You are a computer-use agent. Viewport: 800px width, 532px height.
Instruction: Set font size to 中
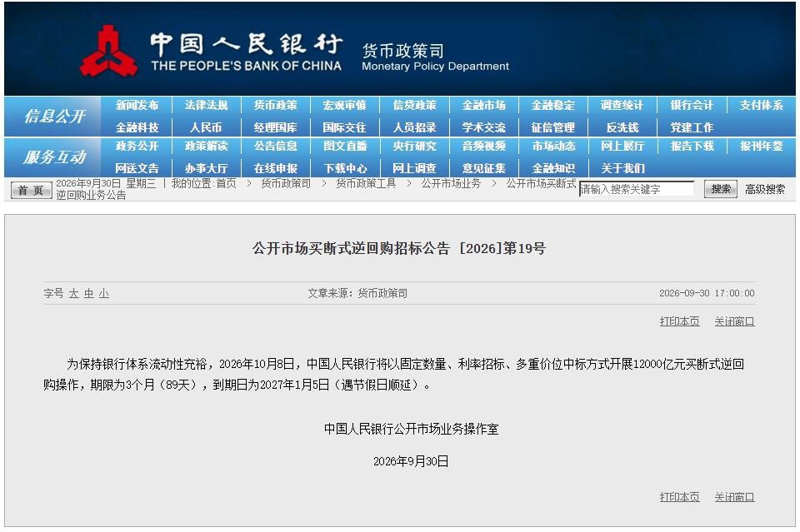coord(89,294)
